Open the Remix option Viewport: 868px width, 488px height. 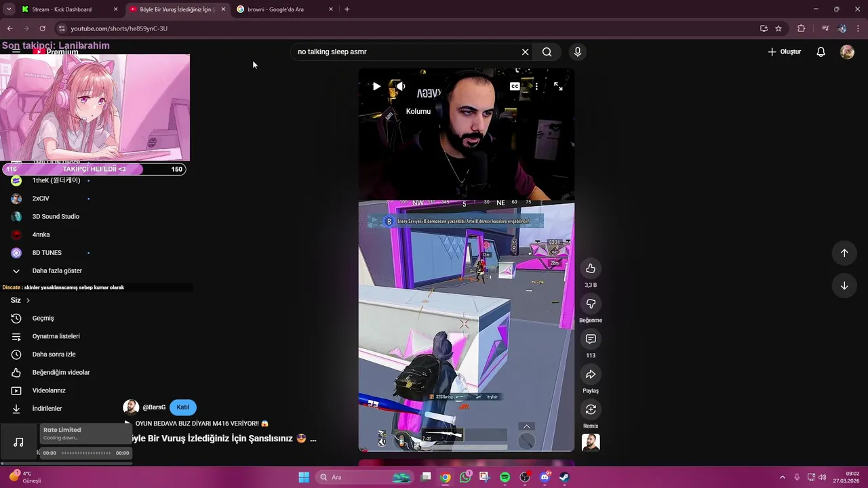pos(591,409)
